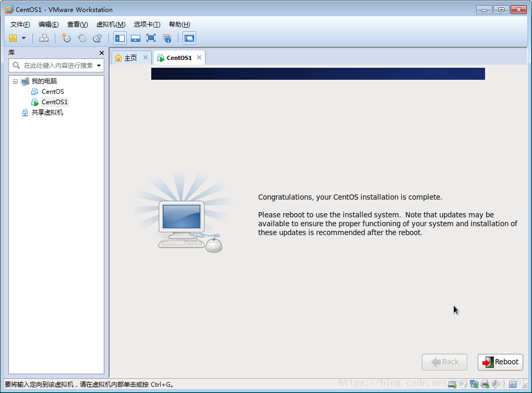Open the library search filter dropdown
The width and height of the screenshot is (532, 393).
point(99,66)
